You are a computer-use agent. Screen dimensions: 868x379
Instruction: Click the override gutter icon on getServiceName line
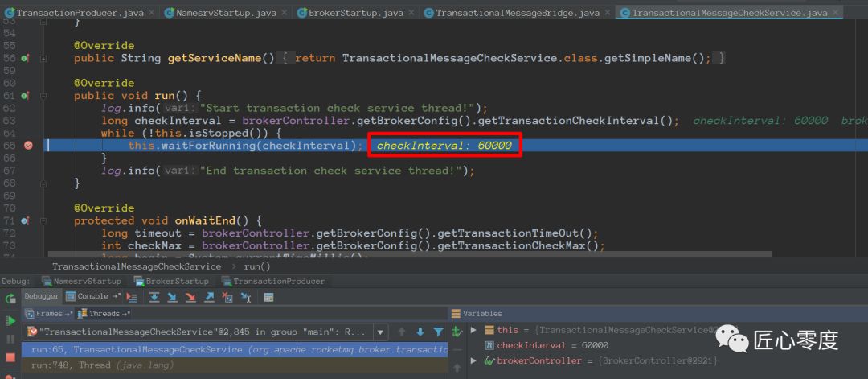(x=25, y=58)
